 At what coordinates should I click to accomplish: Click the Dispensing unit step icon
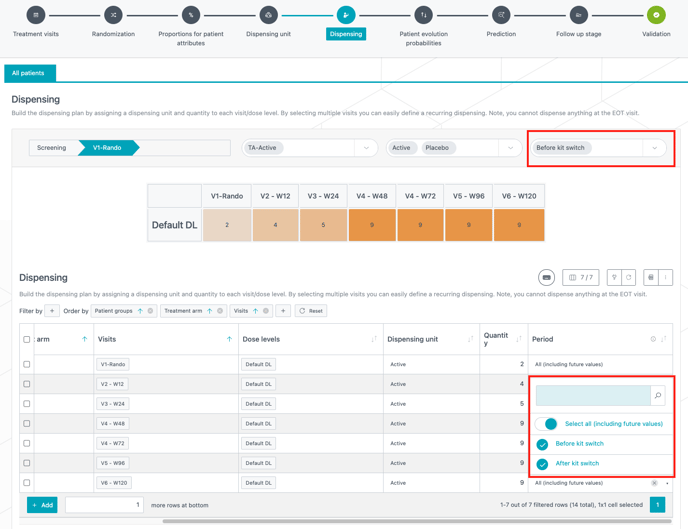coord(268,15)
